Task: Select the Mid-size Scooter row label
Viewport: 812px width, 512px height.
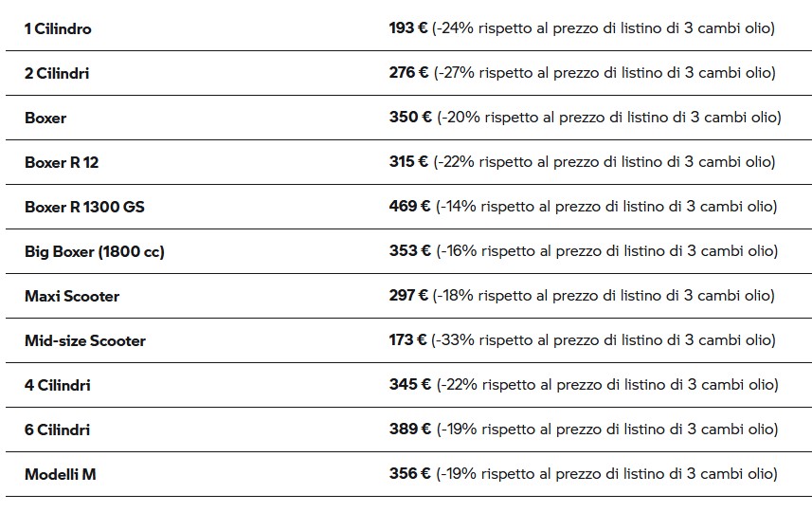Action: pos(85,340)
